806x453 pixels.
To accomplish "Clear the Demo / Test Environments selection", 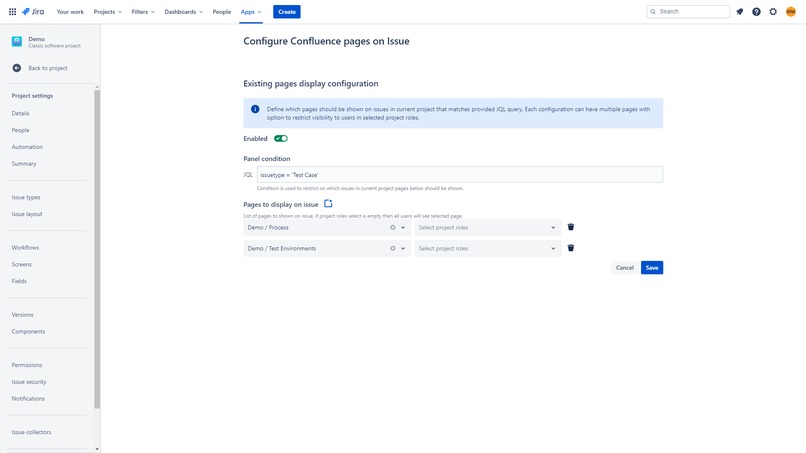I will tap(393, 248).
